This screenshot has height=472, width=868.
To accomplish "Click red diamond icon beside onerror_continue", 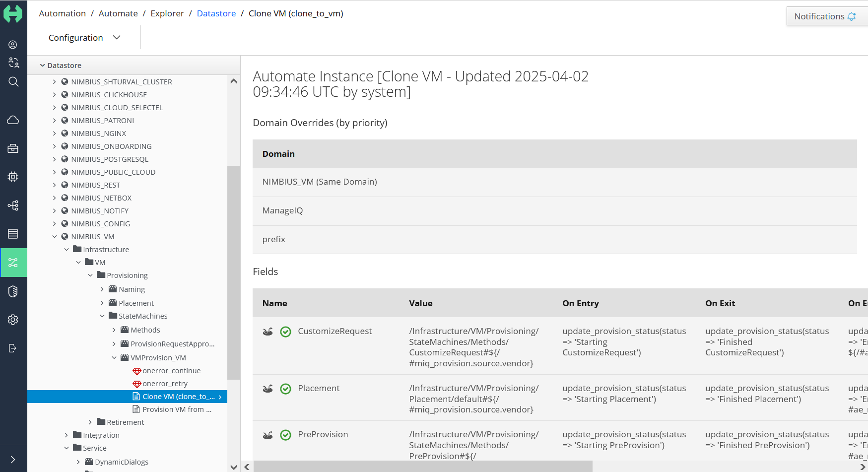I will [137, 371].
